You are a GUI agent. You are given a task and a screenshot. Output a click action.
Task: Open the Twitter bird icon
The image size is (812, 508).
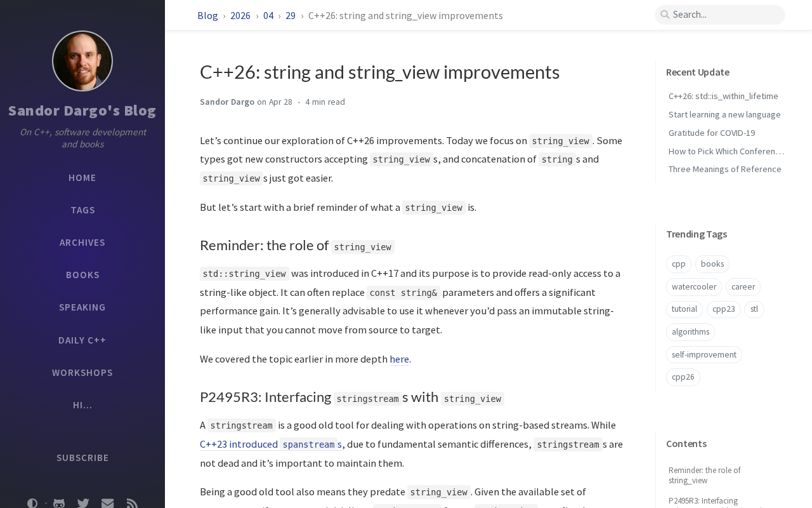point(83,503)
